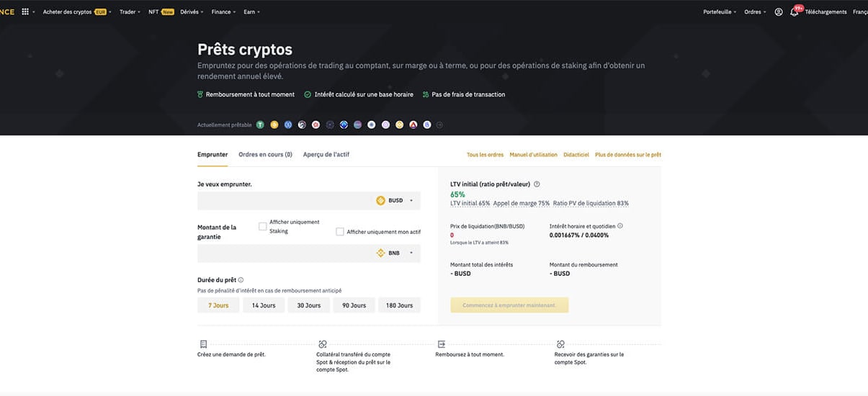This screenshot has height=396, width=868.
Task: Expand the Ordres menu
Action: click(x=754, y=12)
